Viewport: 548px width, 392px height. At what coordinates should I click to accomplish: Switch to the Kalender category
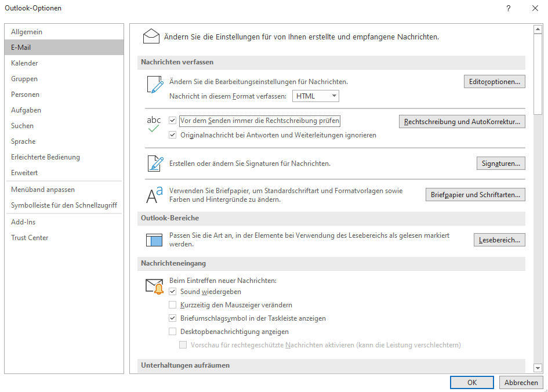coord(24,63)
